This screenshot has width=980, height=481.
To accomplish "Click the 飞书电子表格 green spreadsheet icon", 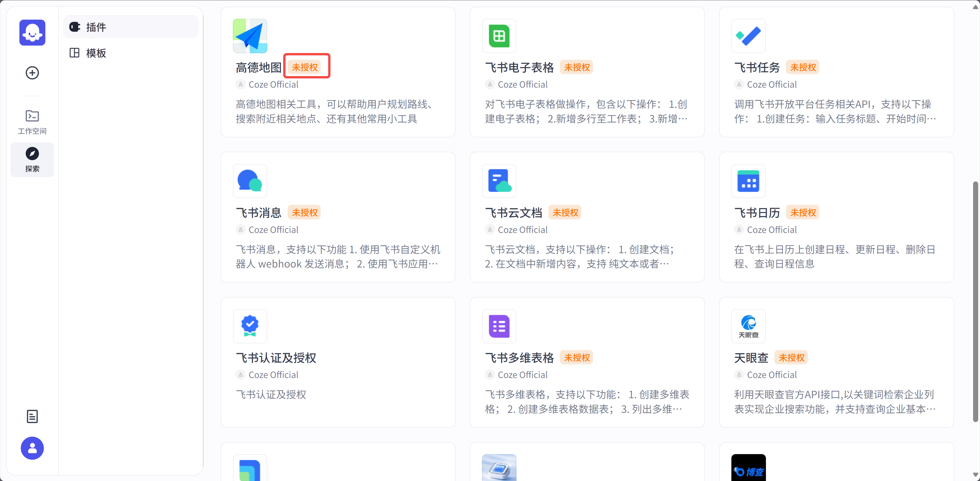I will (x=499, y=36).
